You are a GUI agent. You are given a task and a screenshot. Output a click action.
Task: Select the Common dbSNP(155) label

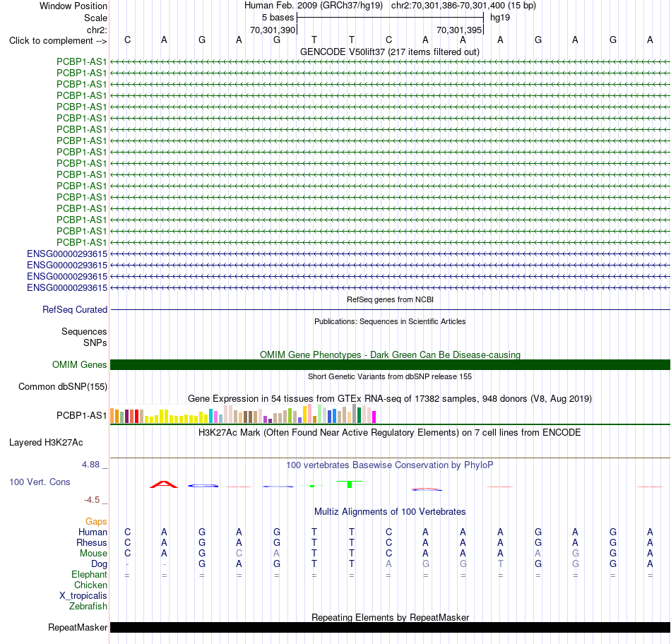63,386
